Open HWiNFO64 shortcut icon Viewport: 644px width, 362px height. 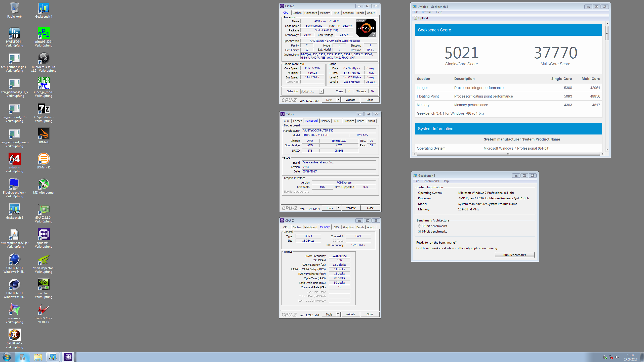14,37
